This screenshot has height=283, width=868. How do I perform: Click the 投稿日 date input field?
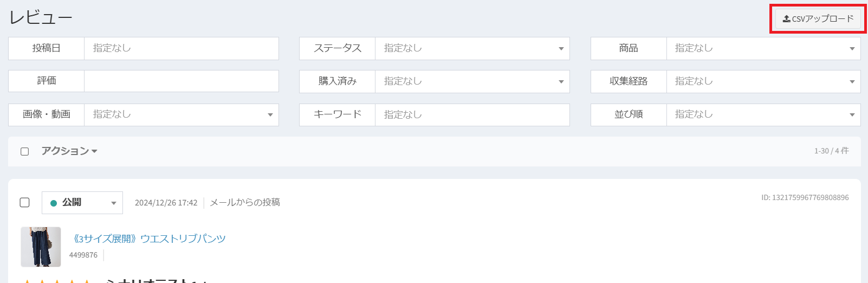click(x=181, y=48)
